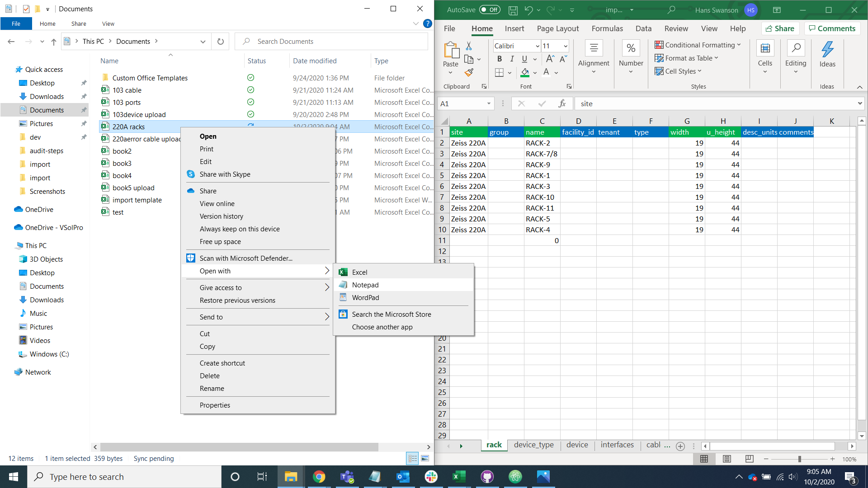Select Excel in the Open with submenu

coord(403,272)
